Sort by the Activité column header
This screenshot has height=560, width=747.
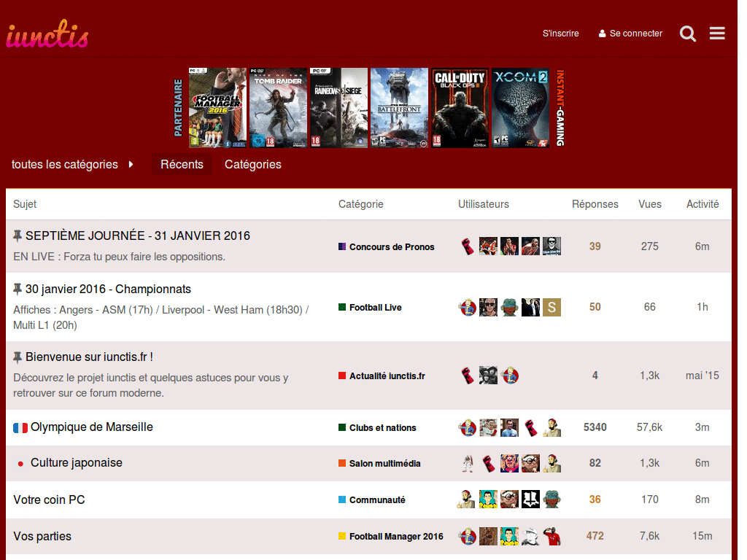[703, 204]
